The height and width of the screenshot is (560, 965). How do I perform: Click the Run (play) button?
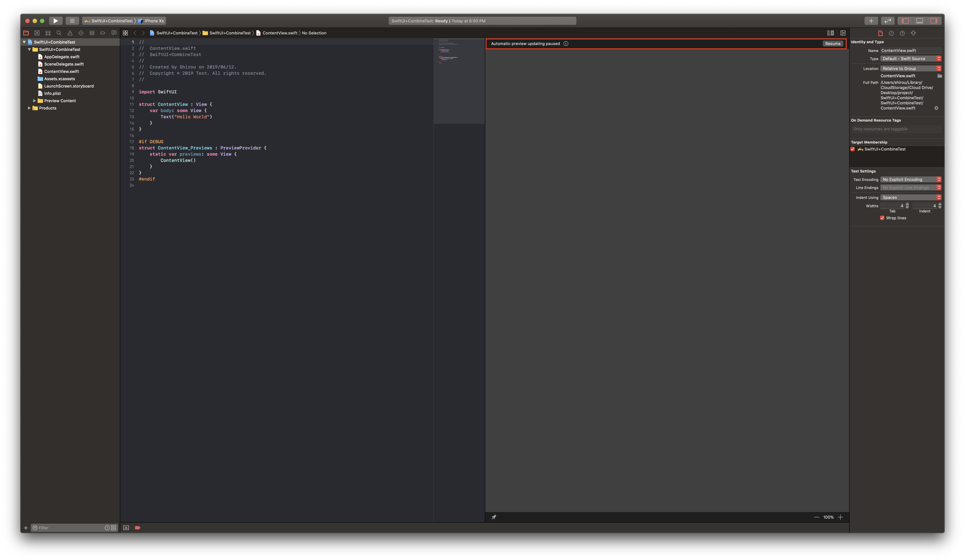[56, 21]
